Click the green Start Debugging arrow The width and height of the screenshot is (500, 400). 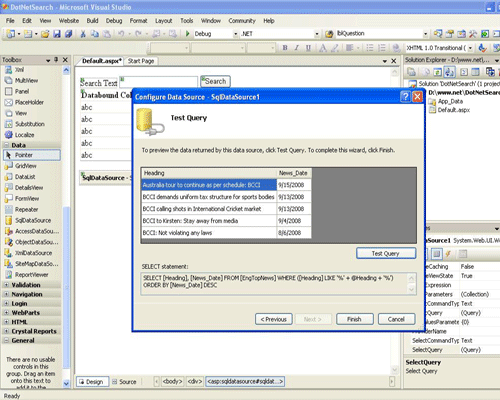pos(188,34)
